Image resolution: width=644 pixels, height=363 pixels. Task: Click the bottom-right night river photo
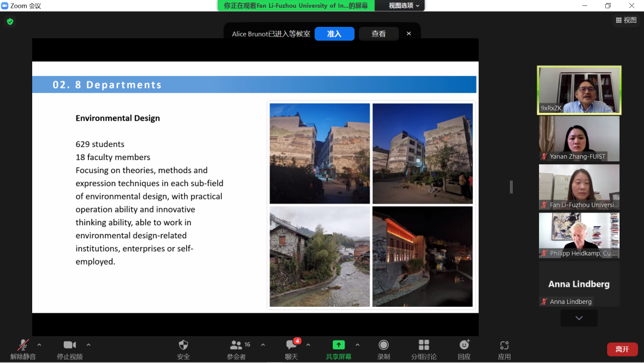click(423, 257)
